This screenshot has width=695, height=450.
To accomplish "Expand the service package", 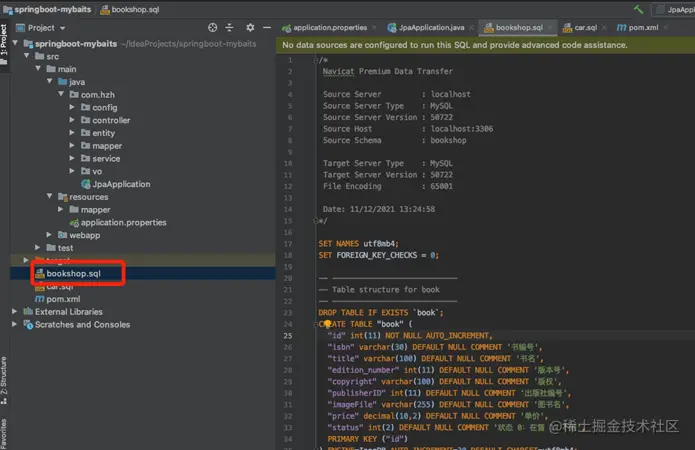I will pos(72,158).
